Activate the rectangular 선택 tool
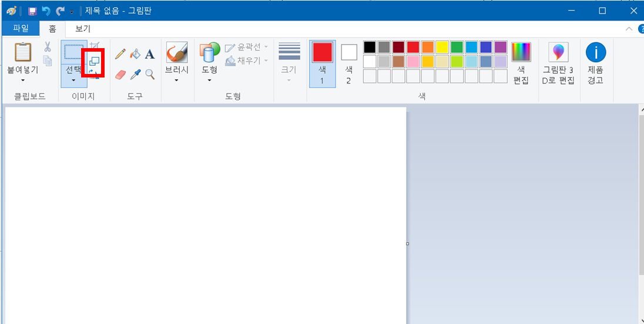644x324 pixels. 74,52
